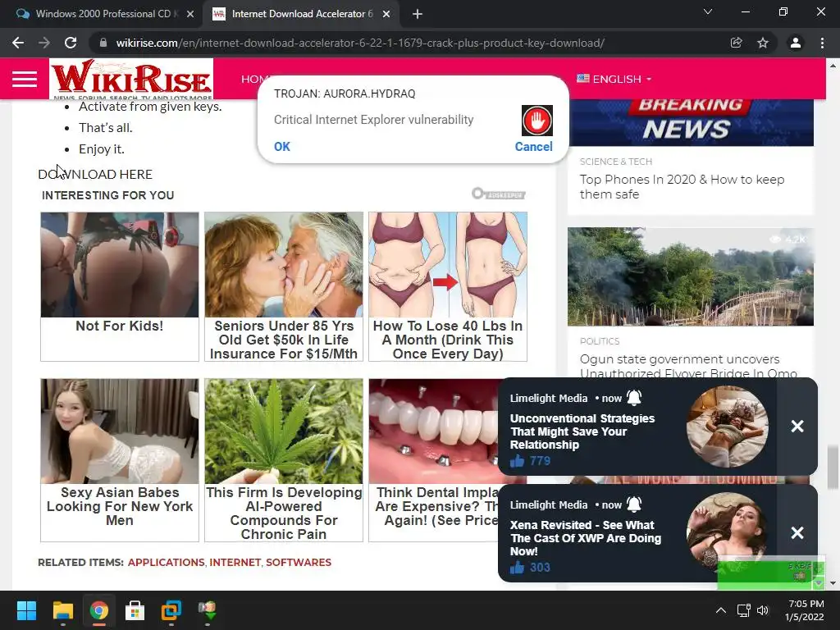Screen dimensions: 840x630
Task: Close the Internet Download Accelerator tab
Action: [x=386, y=14]
